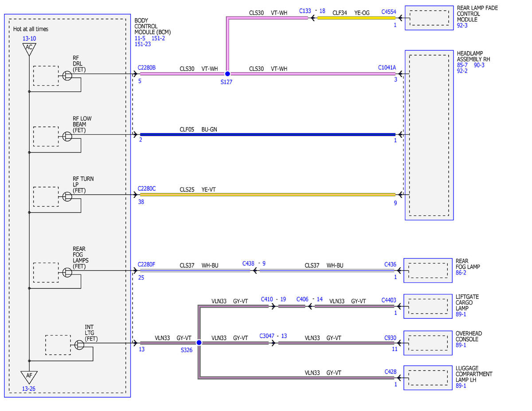Open BCM page reference 151-23
This screenshot has width=532, height=411.
tap(143, 44)
